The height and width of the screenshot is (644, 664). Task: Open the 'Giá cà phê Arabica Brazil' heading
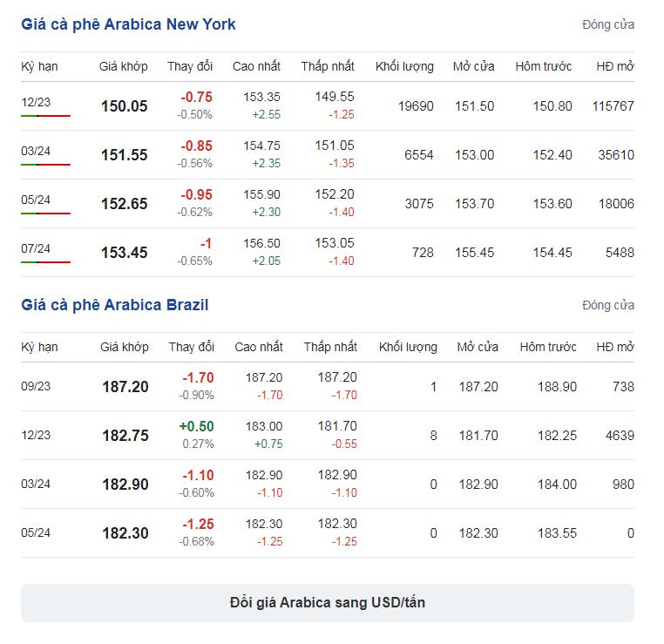point(115,305)
